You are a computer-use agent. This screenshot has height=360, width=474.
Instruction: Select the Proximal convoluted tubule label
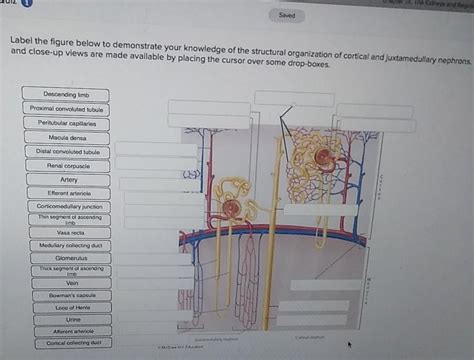click(x=66, y=109)
